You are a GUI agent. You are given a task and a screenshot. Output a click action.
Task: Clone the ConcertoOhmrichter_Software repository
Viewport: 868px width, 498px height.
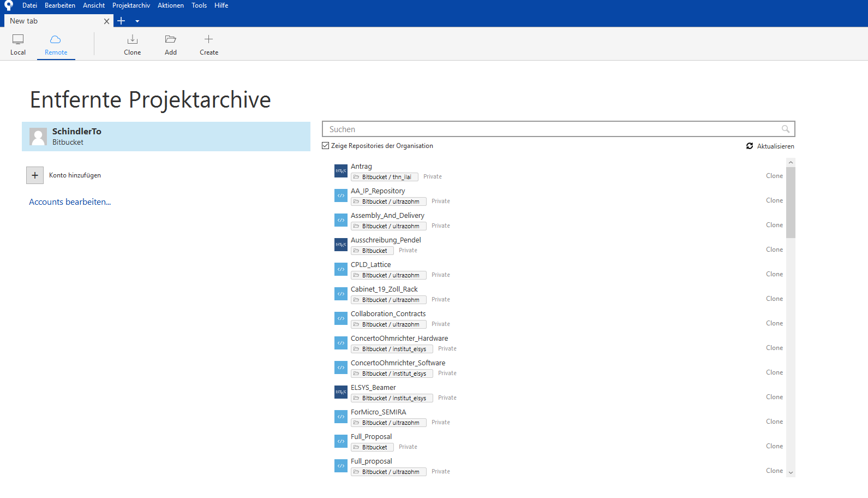[x=774, y=372]
